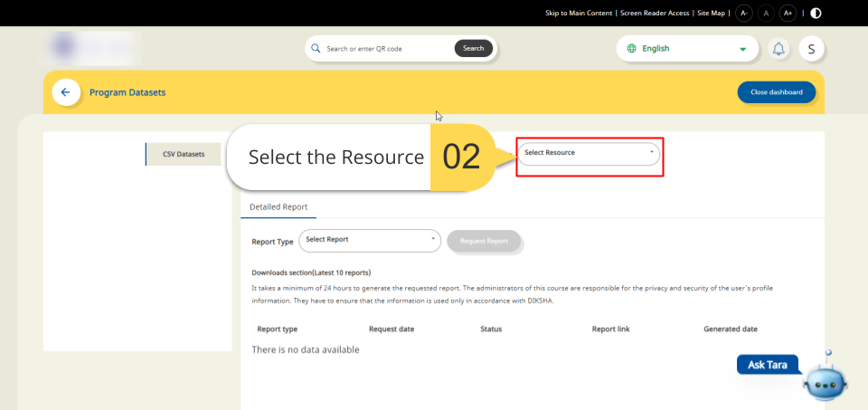
Task: Select CSV Datasets in the sidebar
Action: pyautogui.click(x=184, y=154)
